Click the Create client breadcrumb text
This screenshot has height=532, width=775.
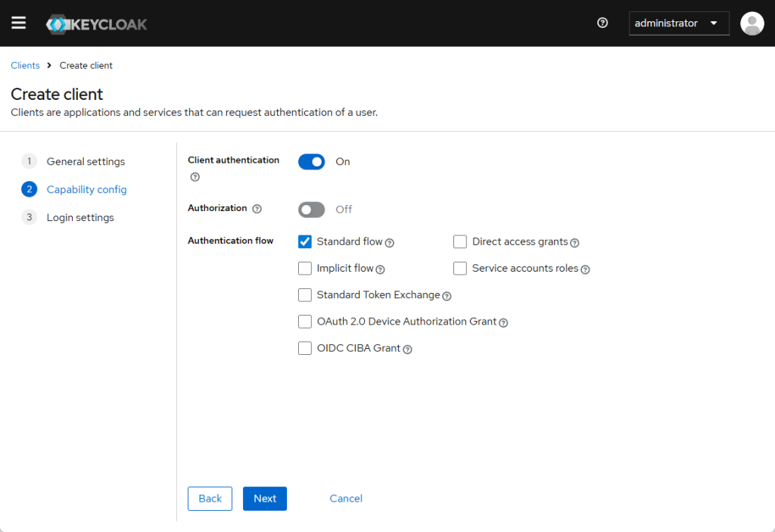[x=86, y=66]
